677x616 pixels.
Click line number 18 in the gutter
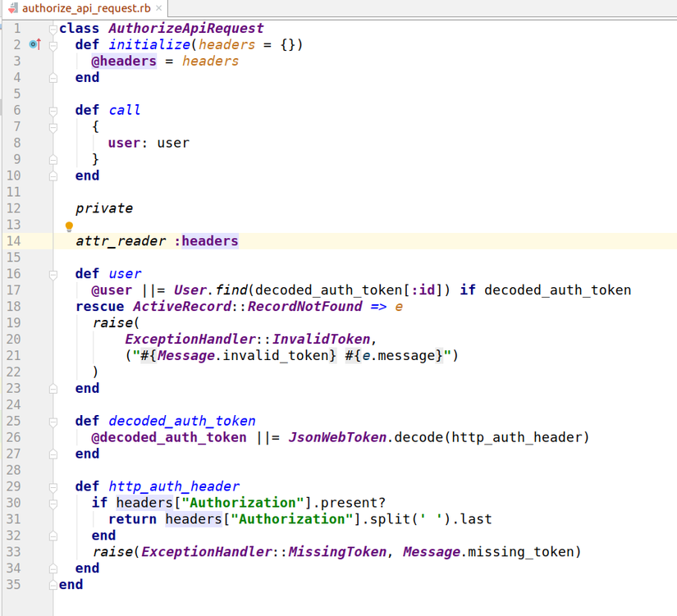(13, 307)
